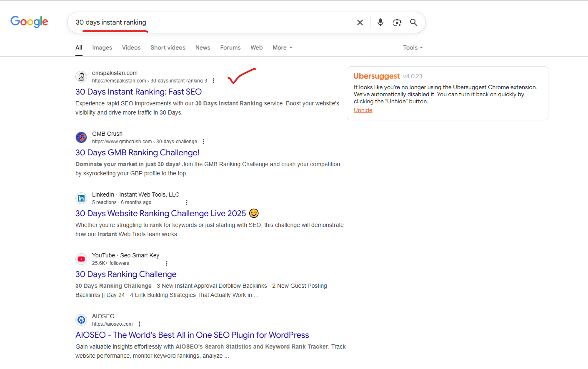Viewport: 588px width, 369px height.
Task: Open the Tools dropdown
Action: tap(413, 47)
